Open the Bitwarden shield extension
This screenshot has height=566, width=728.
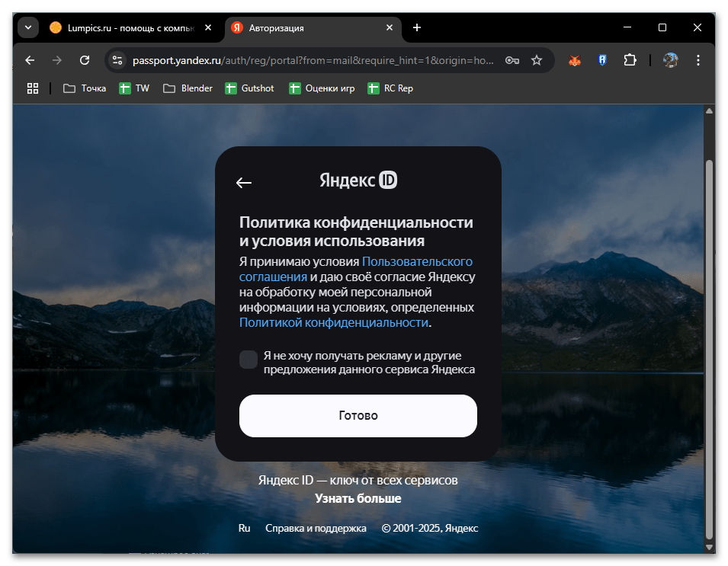pos(602,60)
